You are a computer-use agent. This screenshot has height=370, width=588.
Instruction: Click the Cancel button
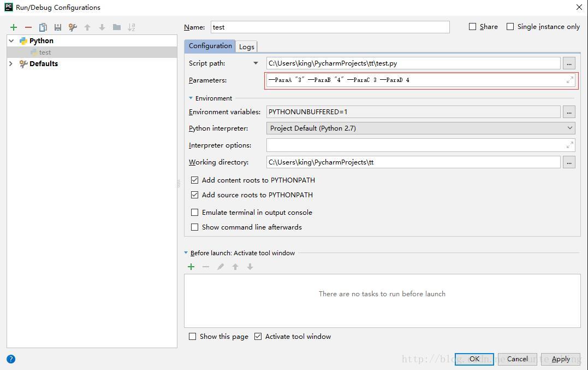point(518,359)
